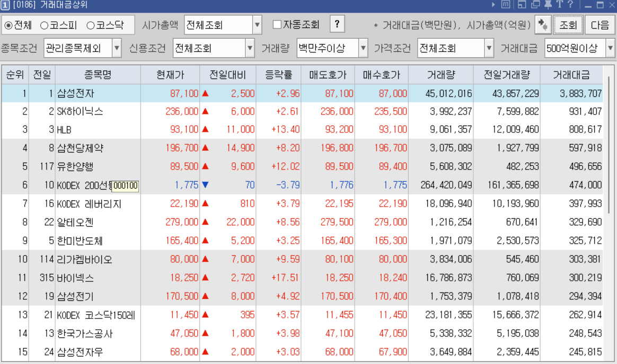Click the 전일대비 column header

228,74
